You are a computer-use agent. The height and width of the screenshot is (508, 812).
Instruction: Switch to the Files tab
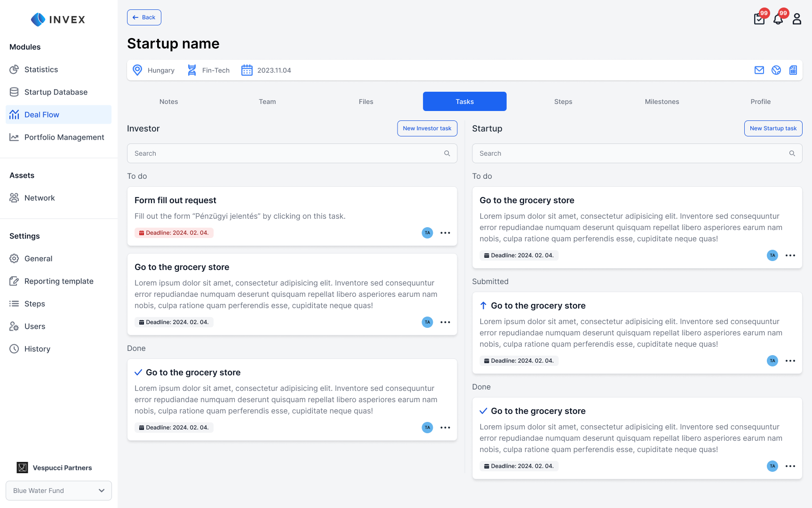pos(366,102)
